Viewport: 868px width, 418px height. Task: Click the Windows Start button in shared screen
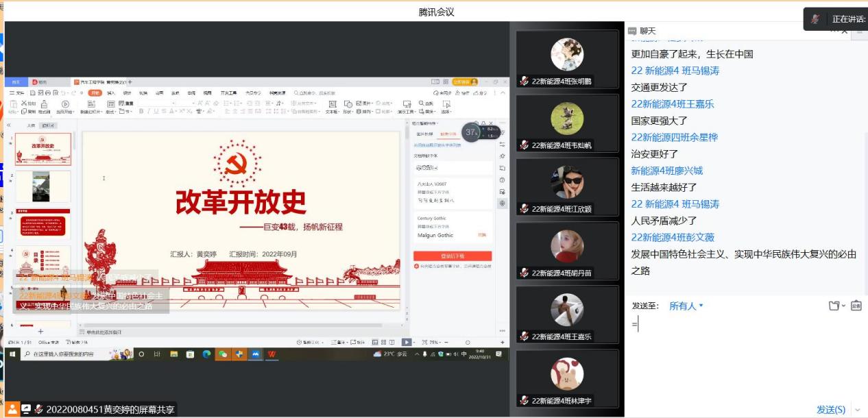tap(12, 354)
